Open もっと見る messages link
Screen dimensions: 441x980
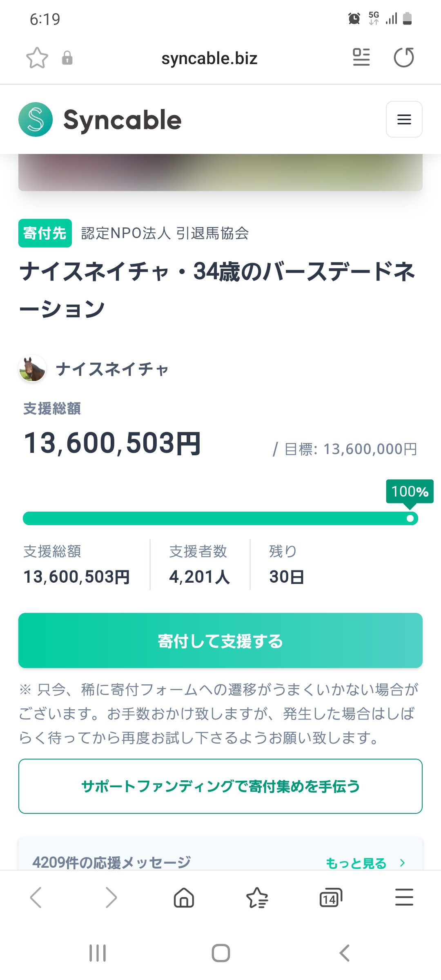(356, 863)
